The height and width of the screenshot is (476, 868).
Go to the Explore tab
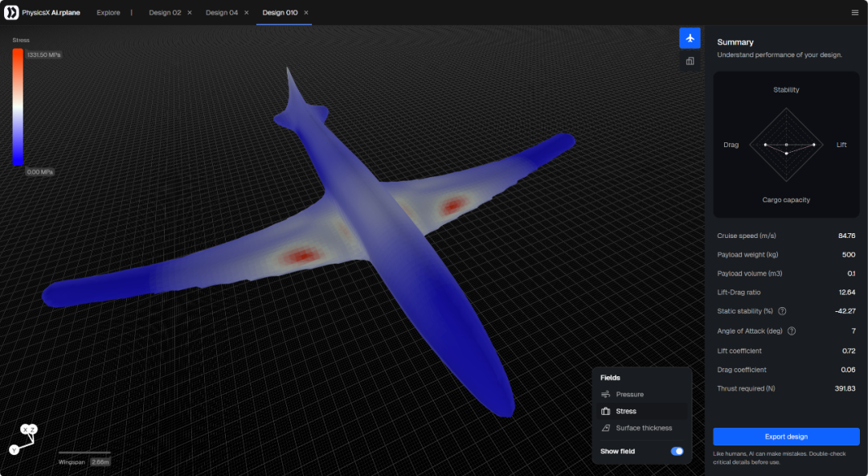pos(108,13)
